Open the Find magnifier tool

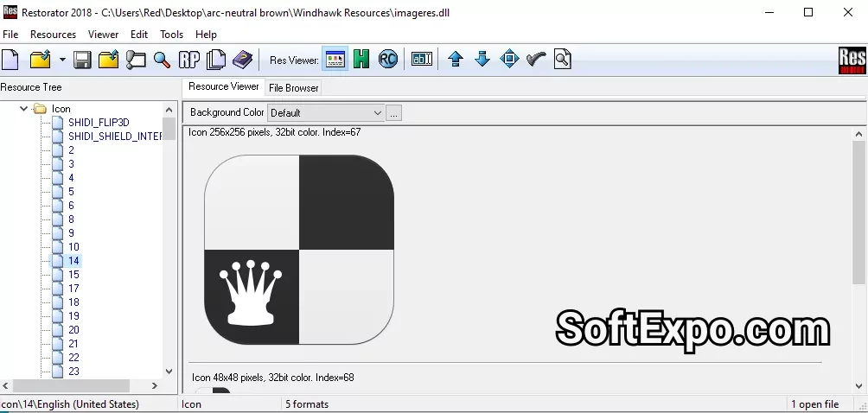[162, 60]
